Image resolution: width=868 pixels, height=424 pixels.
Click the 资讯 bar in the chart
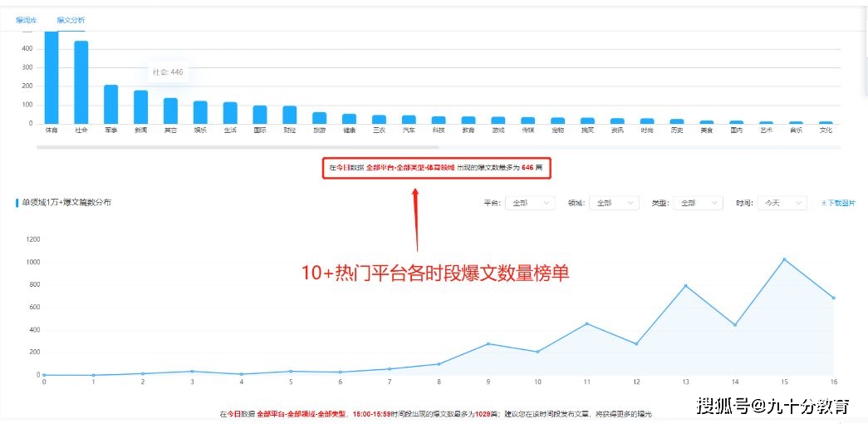pyautogui.click(x=618, y=121)
